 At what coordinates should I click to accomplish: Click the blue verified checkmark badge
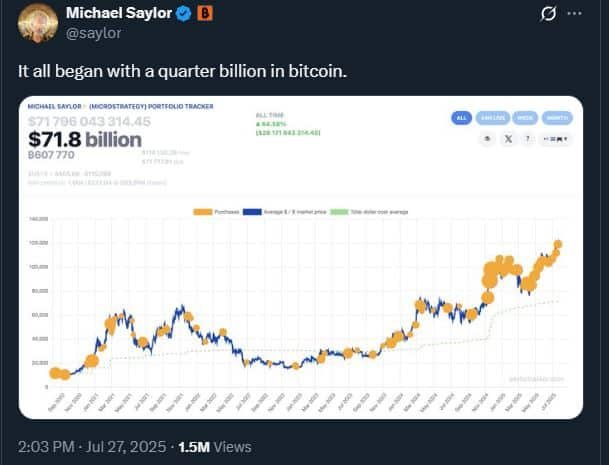[x=183, y=13]
